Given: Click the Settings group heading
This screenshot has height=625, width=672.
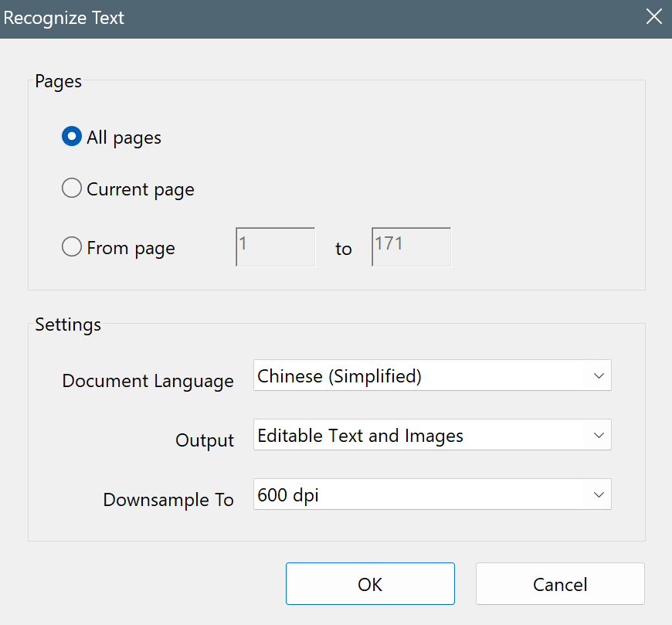Looking at the screenshot, I should (x=67, y=324).
